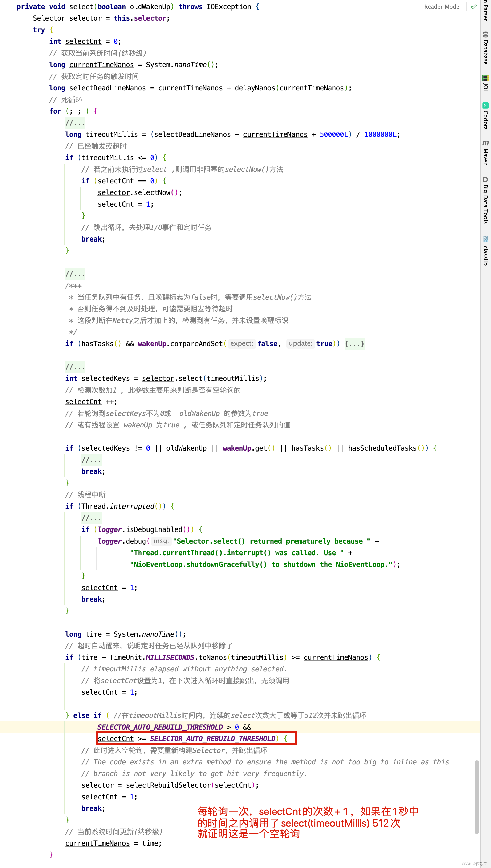Click the editor vertical scrollbar thumb

coord(477,797)
